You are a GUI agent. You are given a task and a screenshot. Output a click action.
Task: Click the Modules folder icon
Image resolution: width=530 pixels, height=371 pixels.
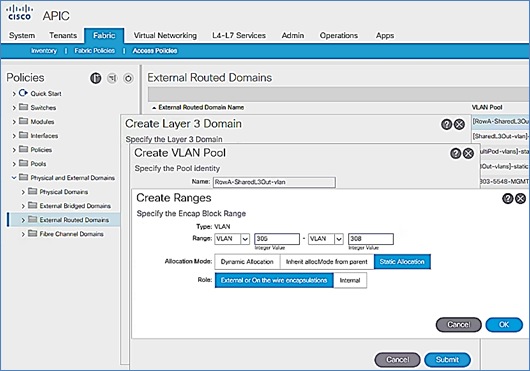(x=23, y=121)
